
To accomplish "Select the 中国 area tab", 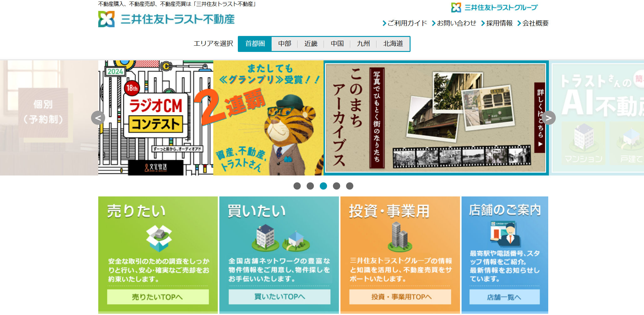I will coord(337,44).
